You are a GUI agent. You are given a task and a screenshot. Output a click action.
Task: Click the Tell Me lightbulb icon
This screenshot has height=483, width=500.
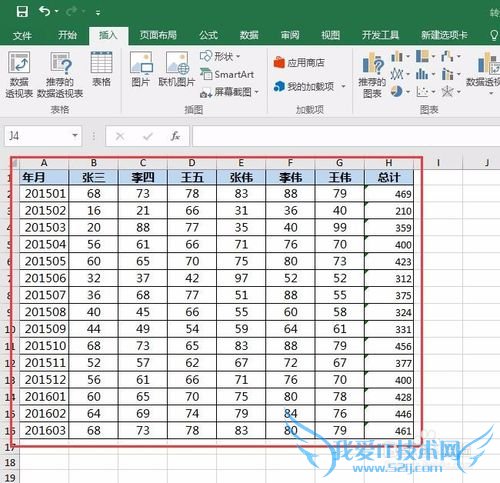click(494, 35)
